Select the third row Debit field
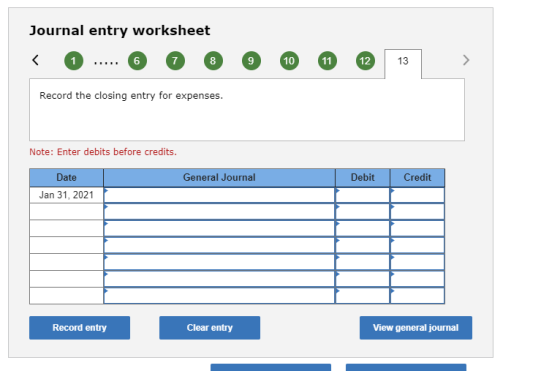560x371 pixels. [x=362, y=229]
